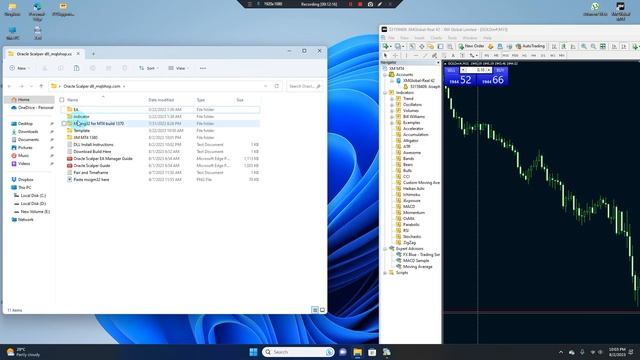Tick the select-all checkbox by the Name header

62,100
